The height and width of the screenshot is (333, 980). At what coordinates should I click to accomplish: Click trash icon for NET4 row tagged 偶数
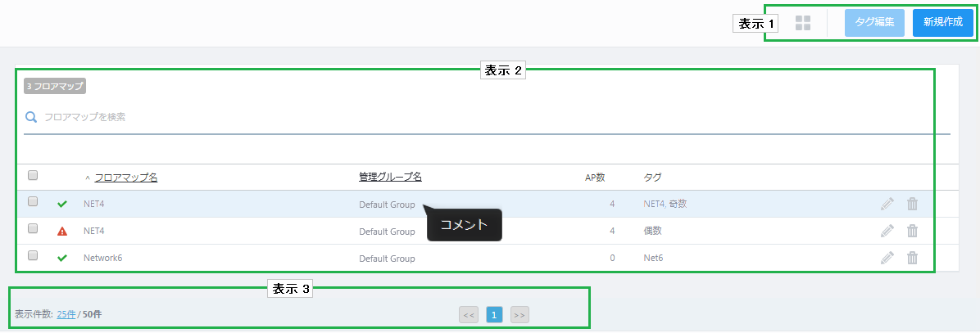[912, 231]
